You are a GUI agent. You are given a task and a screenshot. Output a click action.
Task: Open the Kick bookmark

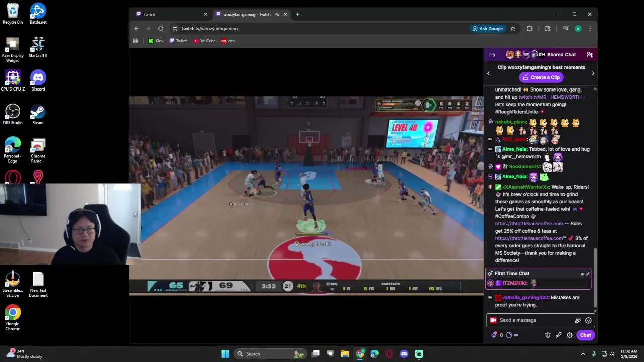coord(156,41)
